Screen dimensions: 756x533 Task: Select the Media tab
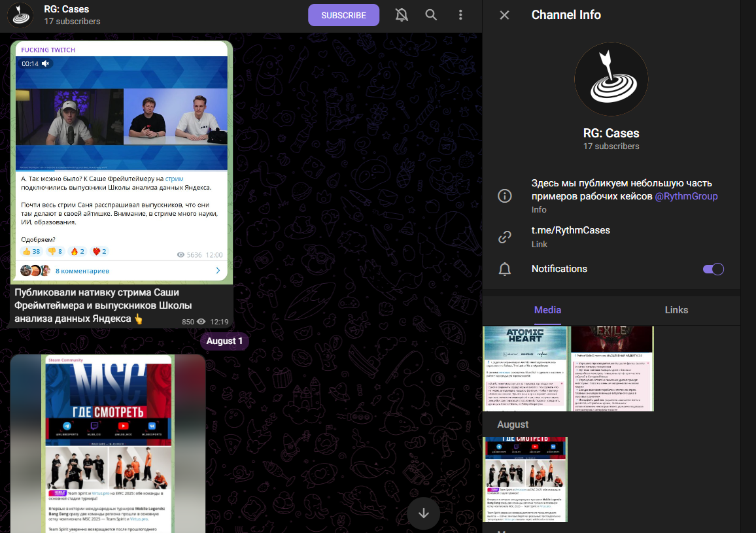click(547, 310)
